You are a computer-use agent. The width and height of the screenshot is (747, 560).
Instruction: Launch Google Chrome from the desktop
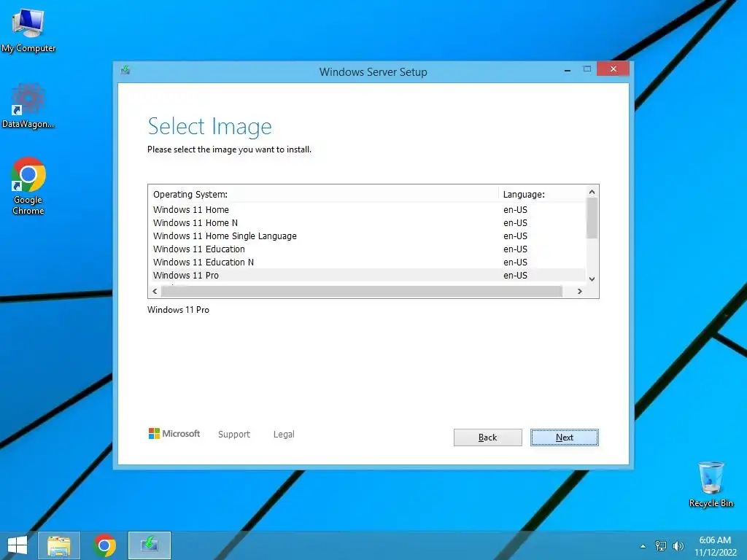click(28, 186)
